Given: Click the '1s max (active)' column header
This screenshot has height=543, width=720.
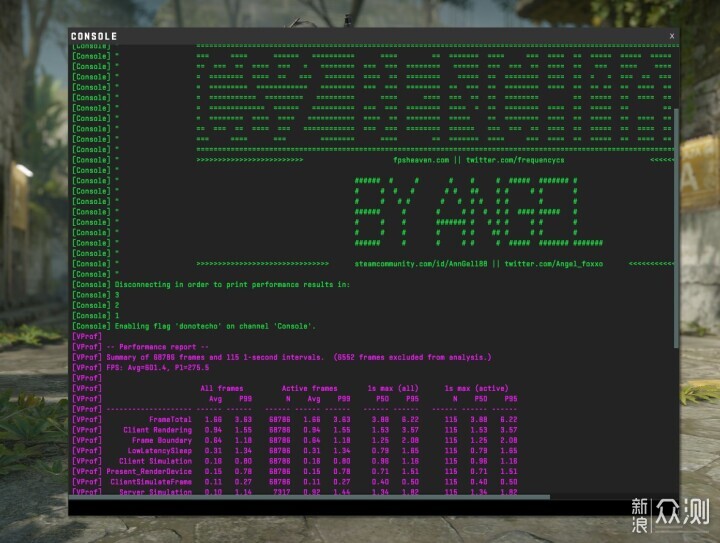Looking at the screenshot, I should 477,388.
